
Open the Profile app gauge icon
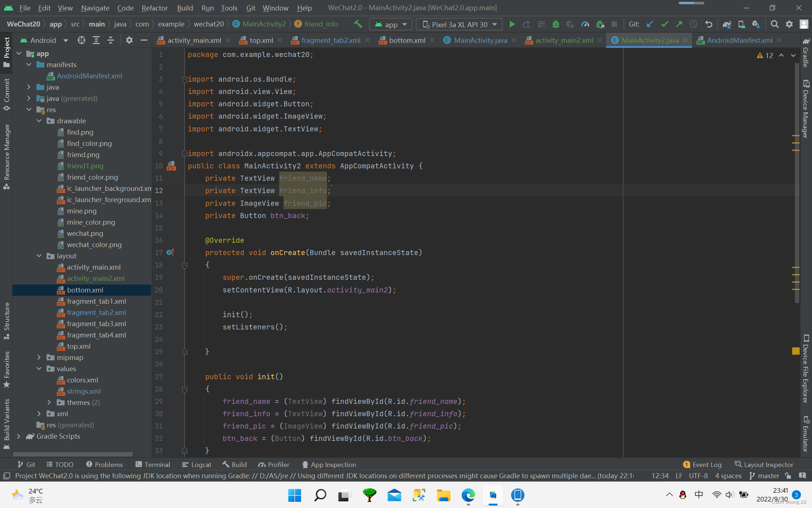point(585,24)
